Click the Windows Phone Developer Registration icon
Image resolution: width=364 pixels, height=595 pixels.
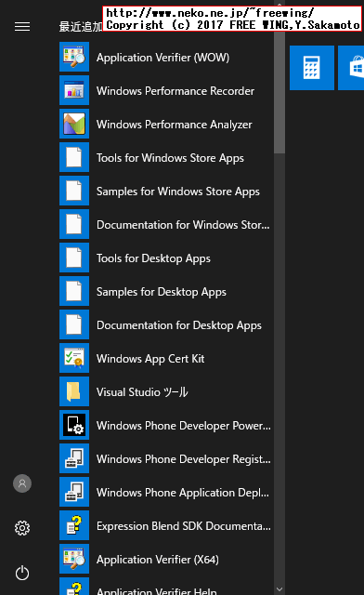click(74, 458)
